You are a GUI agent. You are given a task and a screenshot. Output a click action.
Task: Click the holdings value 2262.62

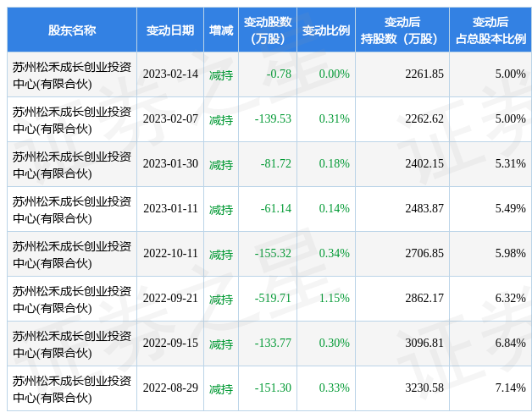(x=424, y=118)
